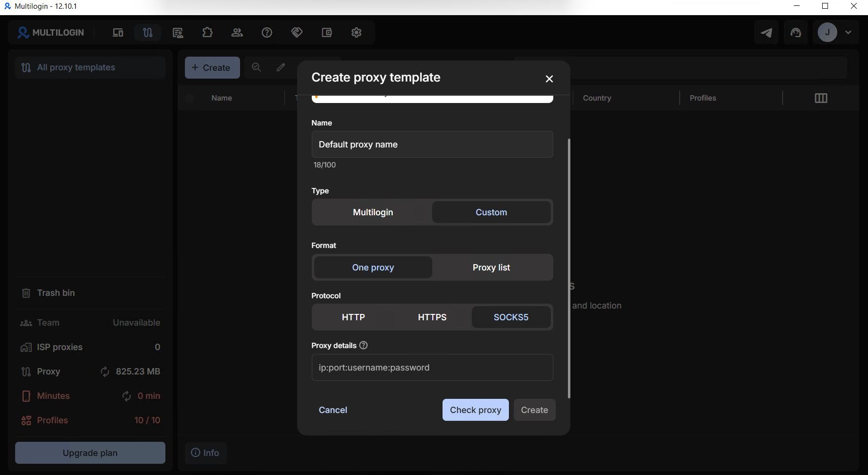Open browser profiles icon in top navigation

[x=118, y=33]
